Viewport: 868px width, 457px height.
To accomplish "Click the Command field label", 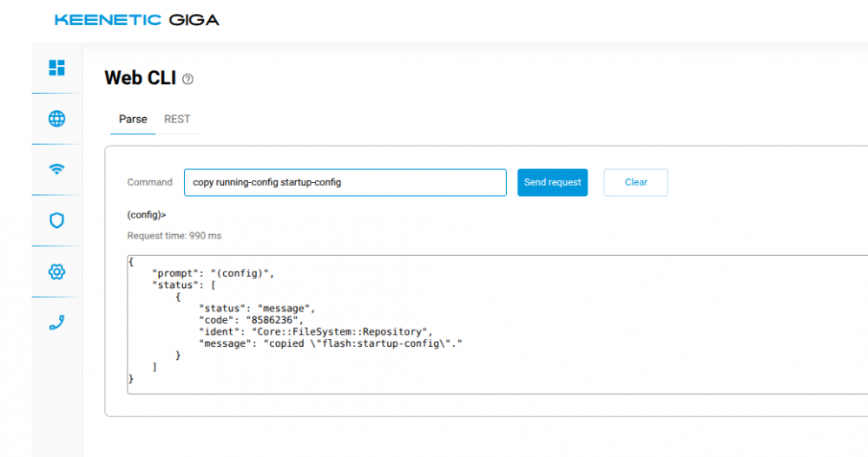I will tap(149, 182).
